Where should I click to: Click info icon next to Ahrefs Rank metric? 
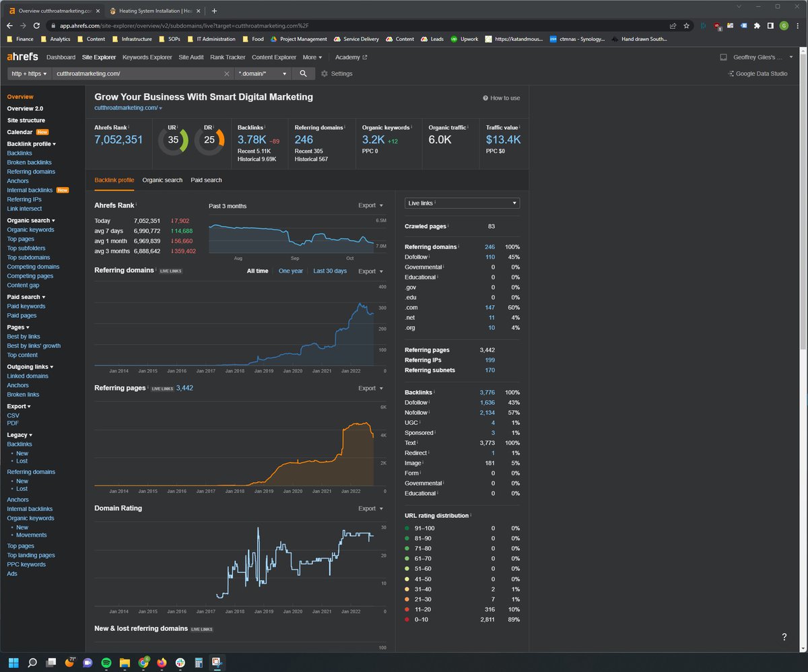[x=129, y=126]
